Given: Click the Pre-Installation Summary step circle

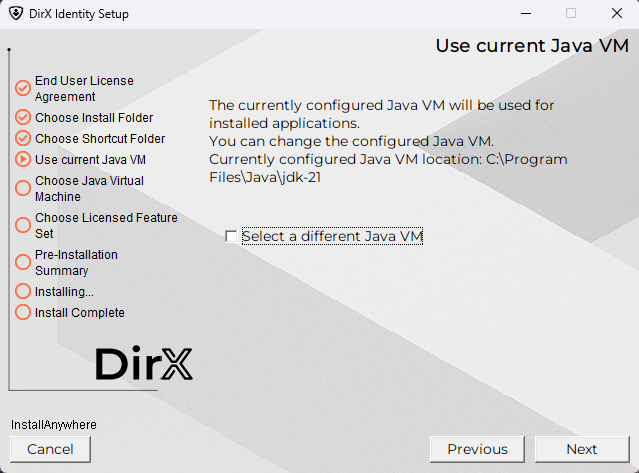Looking at the screenshot, I should [x=23, y=262].
